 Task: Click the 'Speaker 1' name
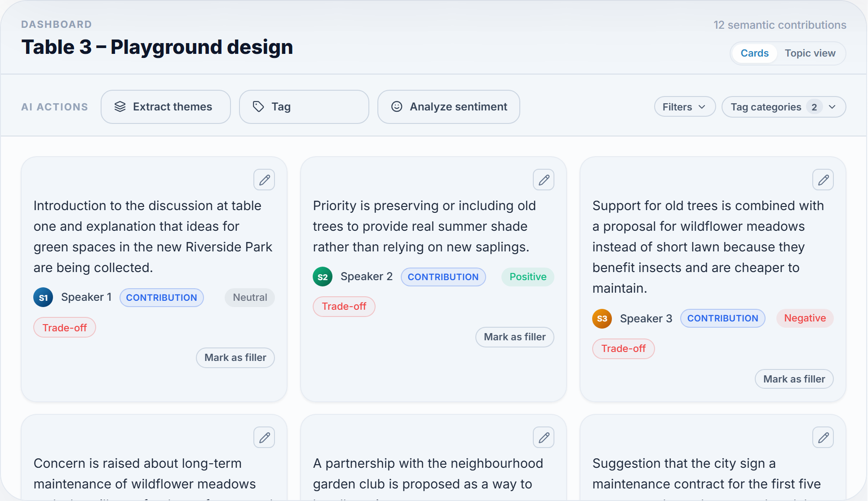[x=86, y=297]
